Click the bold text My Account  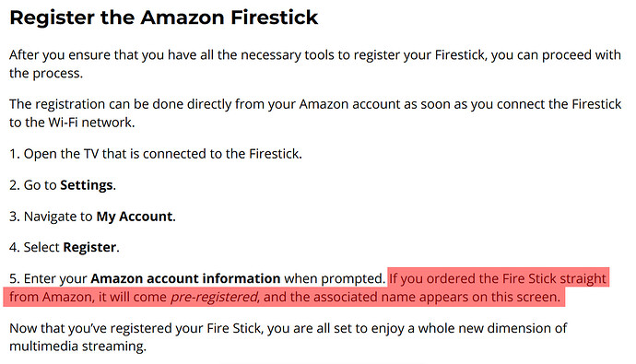pos(135,217)
